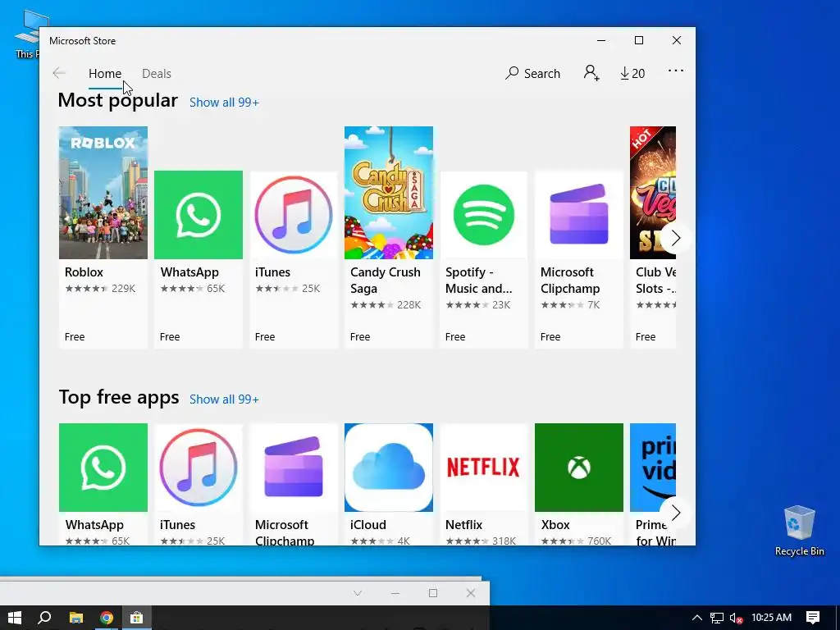Open the Prime Video app icon
The height and width of the screenshot is (630, 840).
(653, 468)
